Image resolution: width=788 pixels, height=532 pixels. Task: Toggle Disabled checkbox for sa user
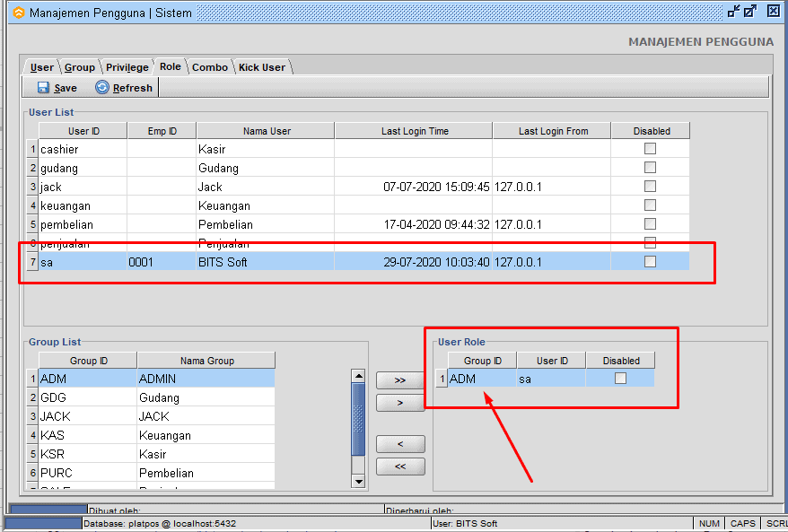click(650, 262)
